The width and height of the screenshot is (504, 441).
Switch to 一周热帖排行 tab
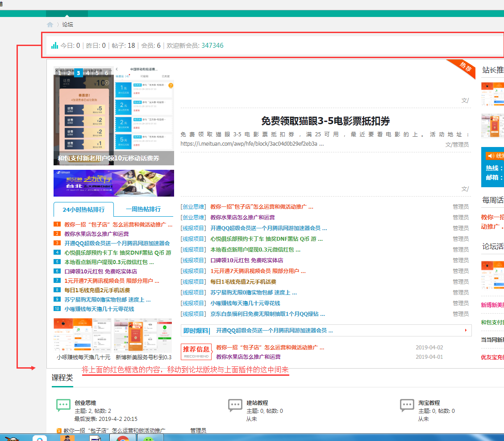pyautogui.click(x=143, y=210)
